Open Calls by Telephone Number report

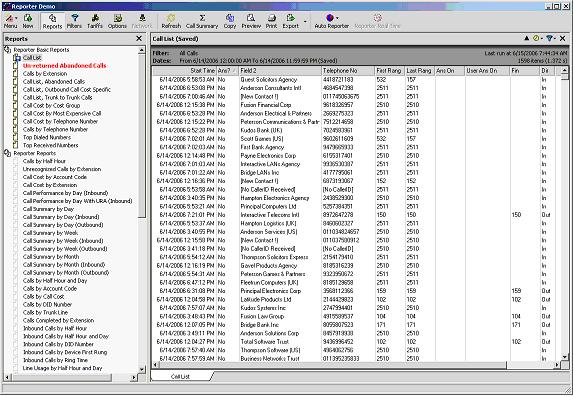[x=55, y=129]
